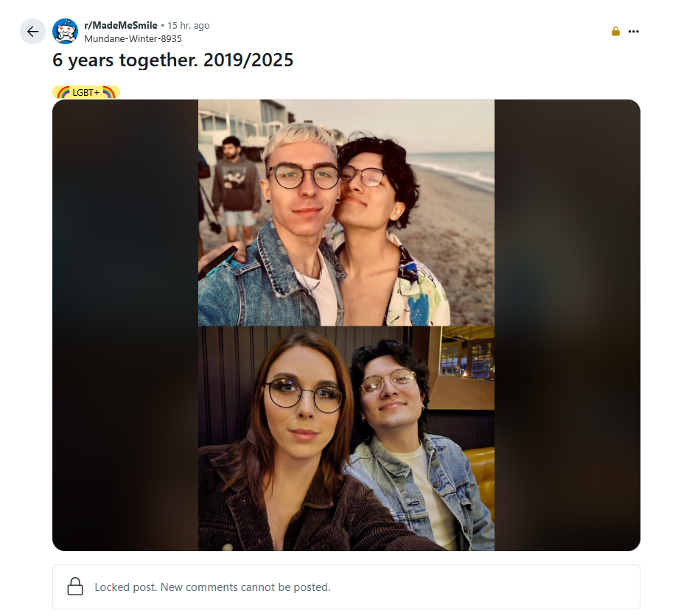The image size is (681, 616).
Task: Click the 15 hr. ago timestamp
Action: [189, 26]
